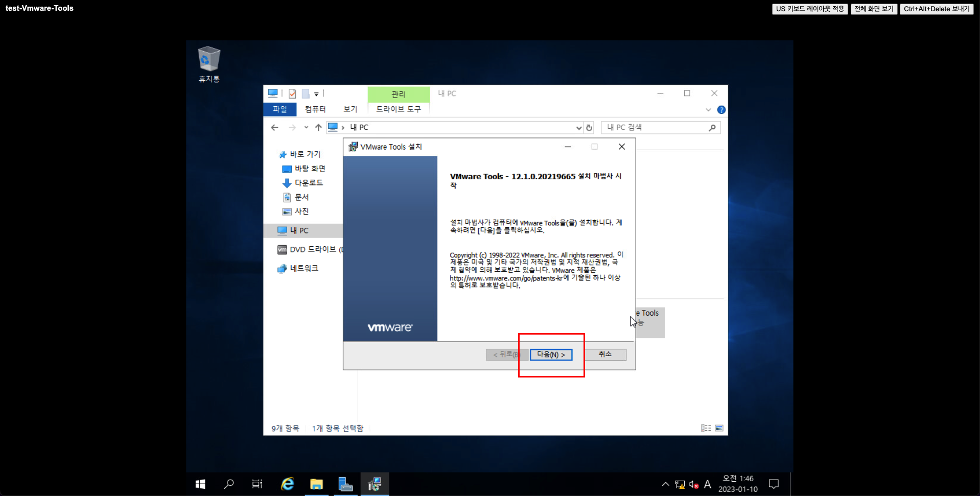The height and width of the screenshot is (496, 980).
Task: Expand the address bar history dropdown
Action: (578, 128)
